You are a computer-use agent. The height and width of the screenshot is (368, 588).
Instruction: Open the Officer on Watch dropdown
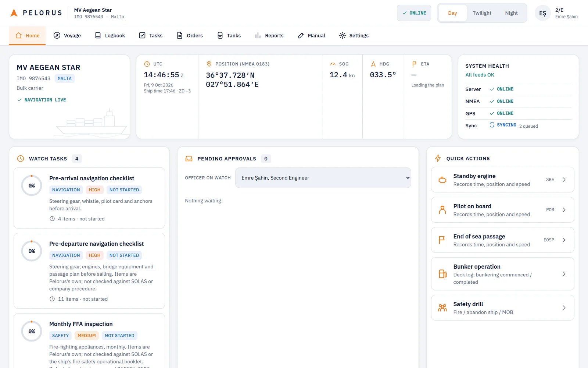[323, 178]
